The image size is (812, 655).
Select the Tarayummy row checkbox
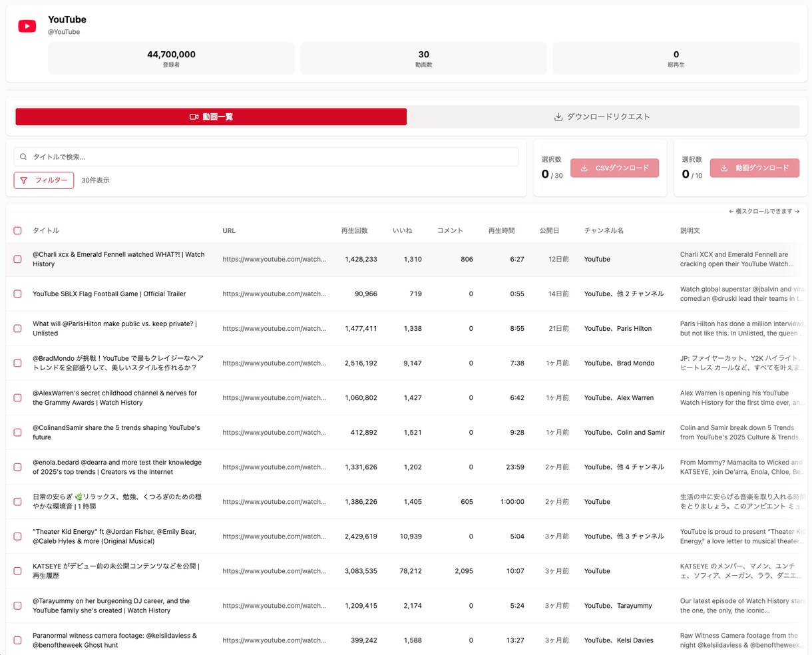pyautogui.click(x=18, y=606)
